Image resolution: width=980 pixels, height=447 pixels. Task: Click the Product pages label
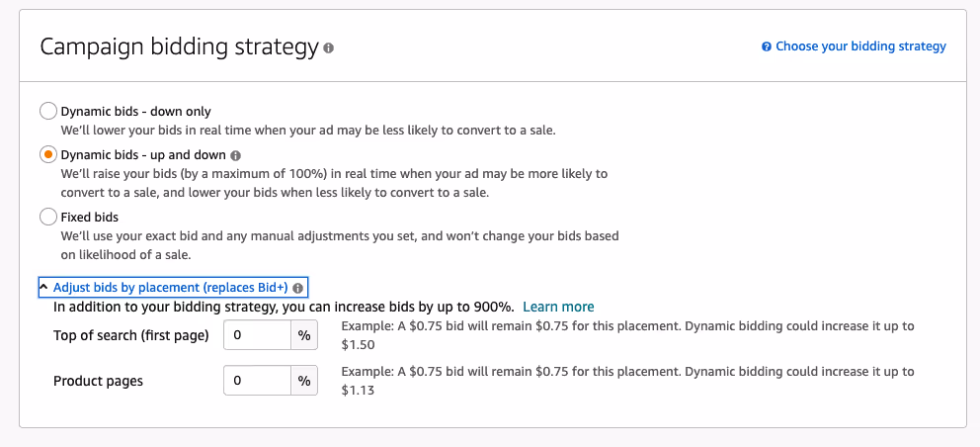(98, 381)
